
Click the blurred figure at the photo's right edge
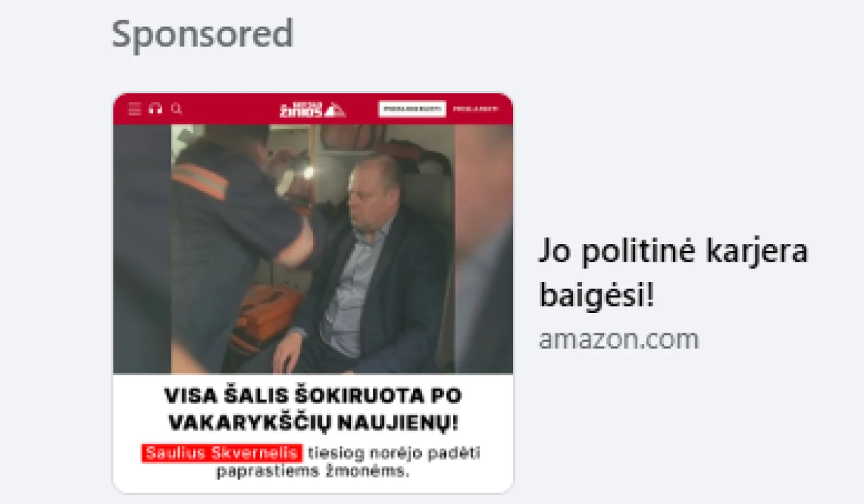pyautogui.click(x=484, y=249)
